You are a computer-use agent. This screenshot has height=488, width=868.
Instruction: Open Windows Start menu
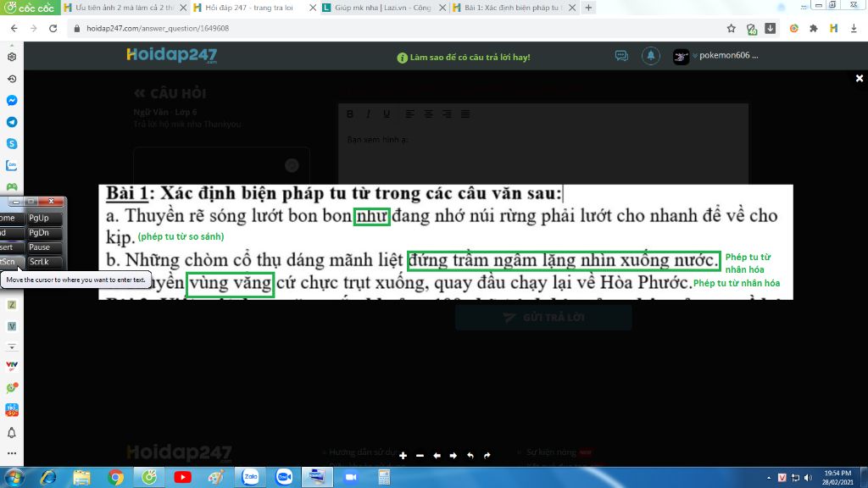[x=14, y=477]
